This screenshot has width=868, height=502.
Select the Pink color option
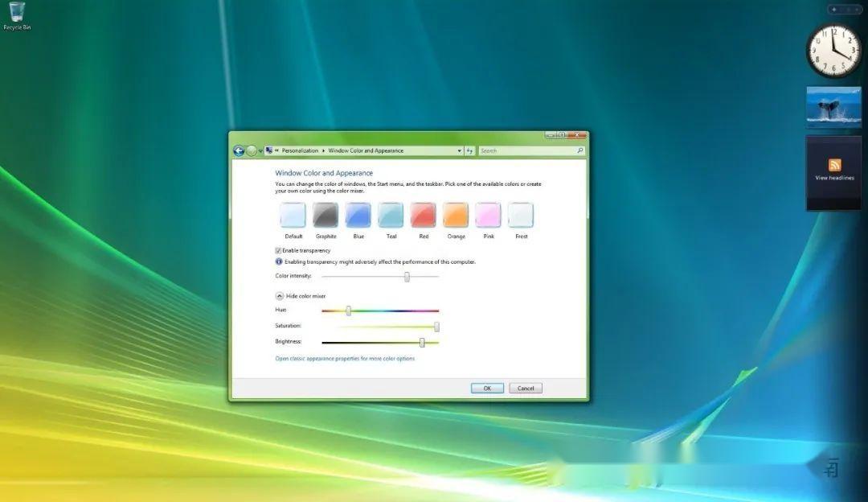point(488,216)
